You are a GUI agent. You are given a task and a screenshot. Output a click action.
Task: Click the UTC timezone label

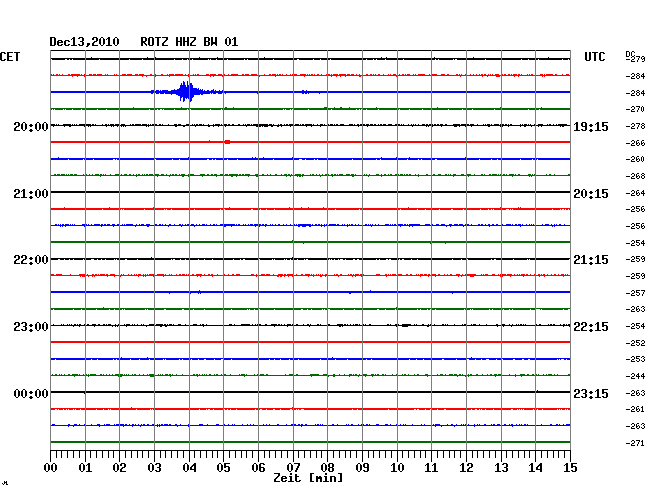point(594,57)
